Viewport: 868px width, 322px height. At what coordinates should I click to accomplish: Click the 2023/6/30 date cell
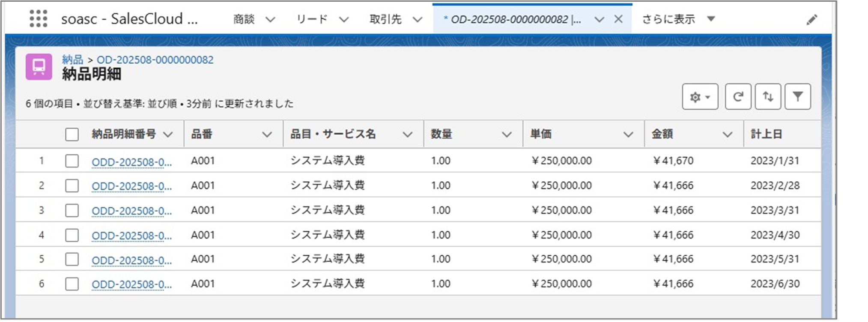point(775,284)
